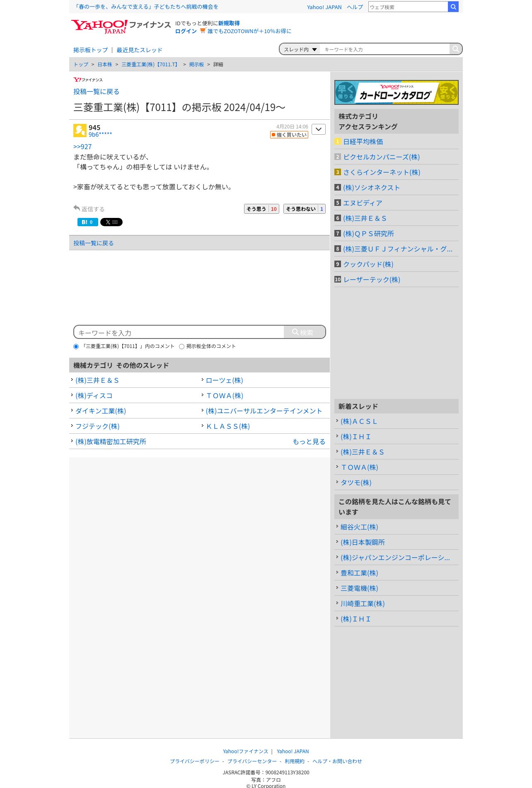Click the ログイン link

(186, 31)
